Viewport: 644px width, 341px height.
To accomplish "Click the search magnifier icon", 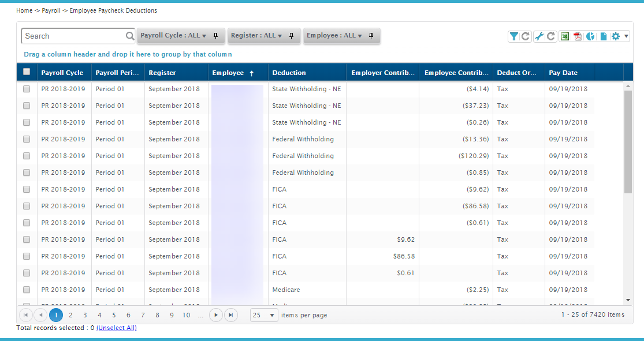I will 130,36.
